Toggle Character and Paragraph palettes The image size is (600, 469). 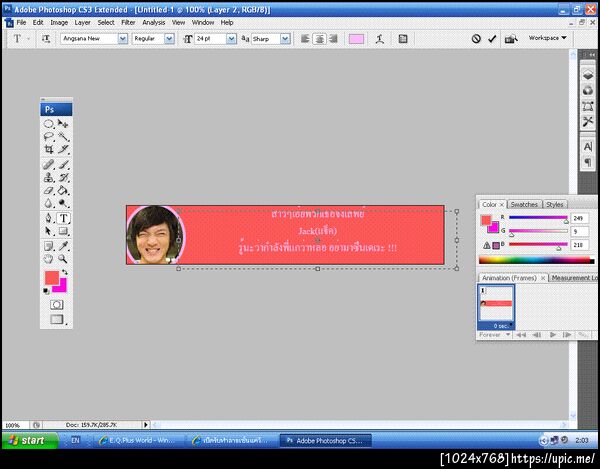pos(403,39)
